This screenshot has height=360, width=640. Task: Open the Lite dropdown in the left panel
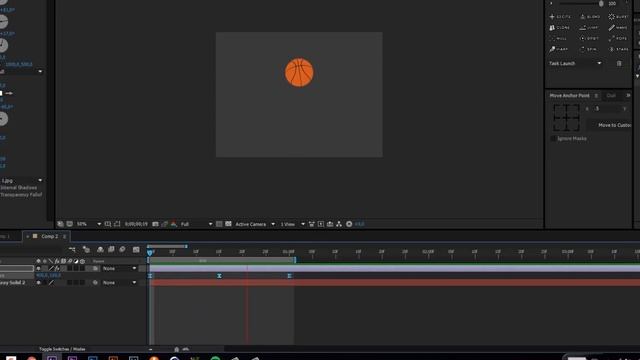(21, 180)
